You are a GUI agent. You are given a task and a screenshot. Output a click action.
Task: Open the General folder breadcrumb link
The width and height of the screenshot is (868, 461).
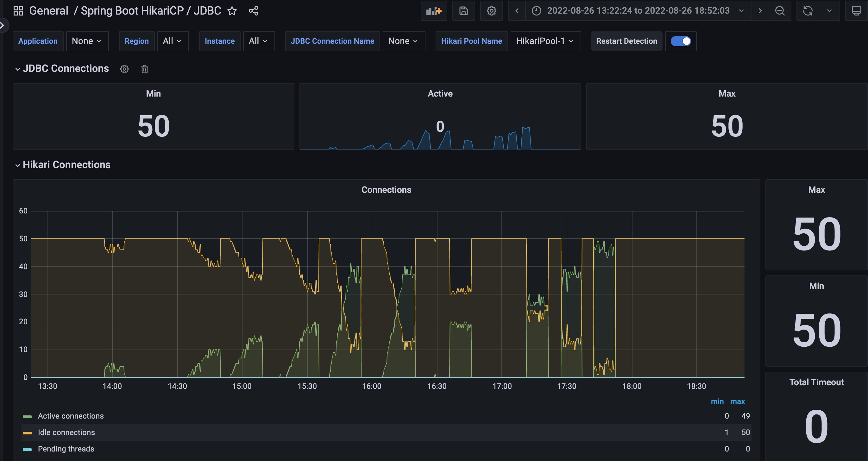click(48, 11)
